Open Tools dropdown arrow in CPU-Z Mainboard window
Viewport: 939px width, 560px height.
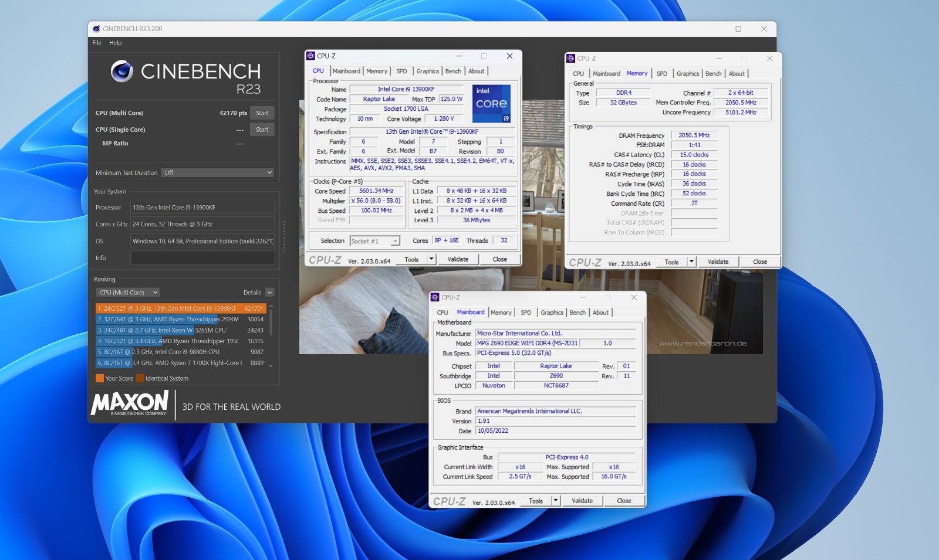pyautogui.click(x=556, y=501)
